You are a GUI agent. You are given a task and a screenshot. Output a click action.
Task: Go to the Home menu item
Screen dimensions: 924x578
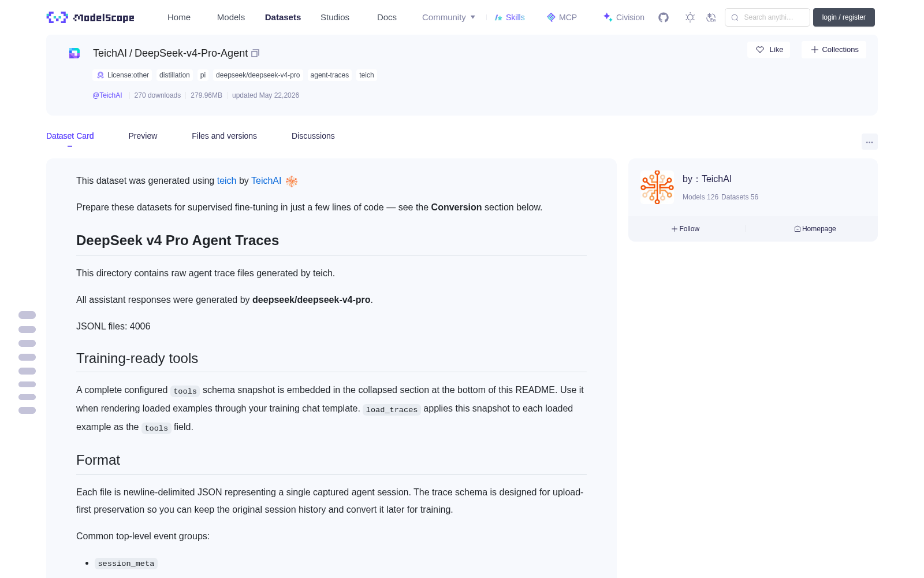[x=179, y=17]
